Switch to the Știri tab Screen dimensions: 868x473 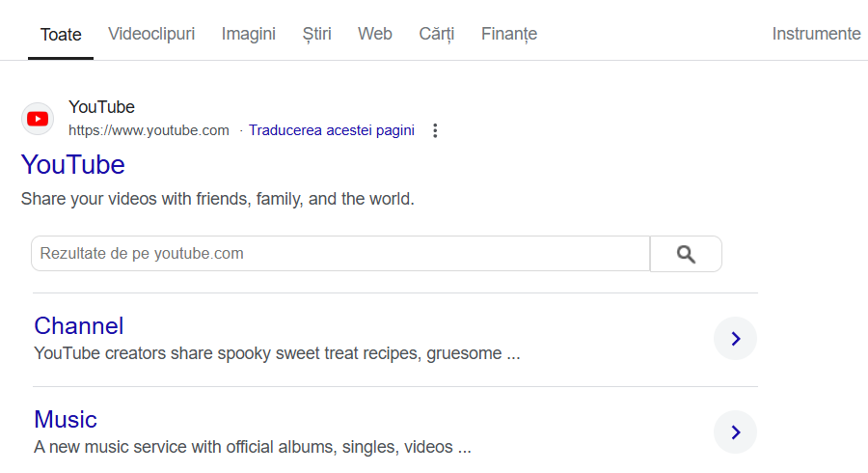pos(316,34)
